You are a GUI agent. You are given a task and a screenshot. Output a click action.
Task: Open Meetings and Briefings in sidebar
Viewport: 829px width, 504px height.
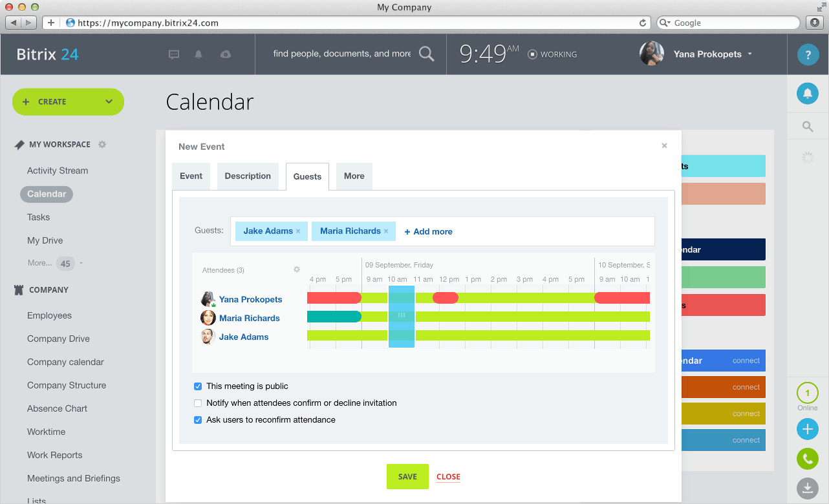pos(74,478)
